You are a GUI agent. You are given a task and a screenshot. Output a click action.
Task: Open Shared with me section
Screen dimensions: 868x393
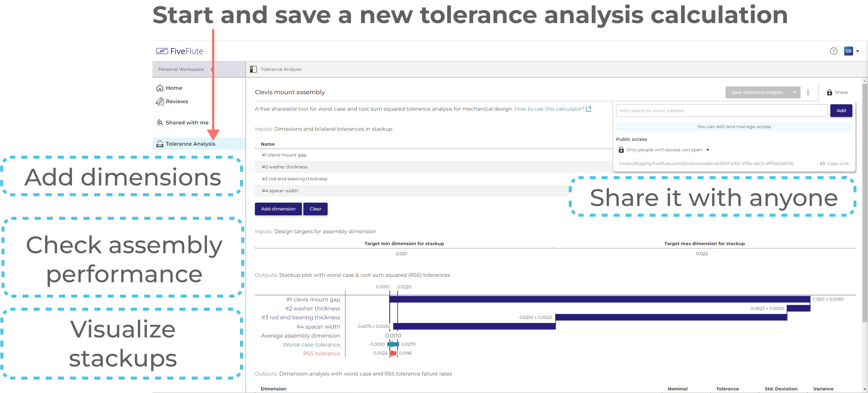coord(199,123)
